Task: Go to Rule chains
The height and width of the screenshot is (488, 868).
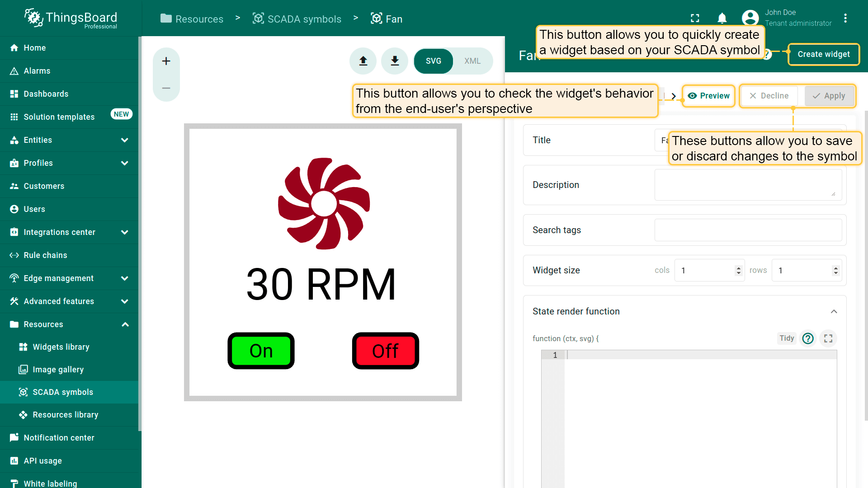Action: 45,255
